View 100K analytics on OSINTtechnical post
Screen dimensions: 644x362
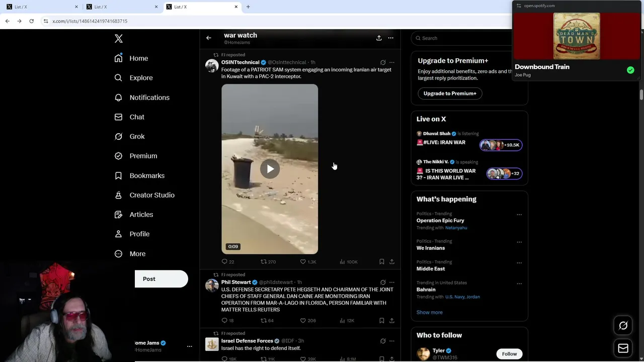348,261
